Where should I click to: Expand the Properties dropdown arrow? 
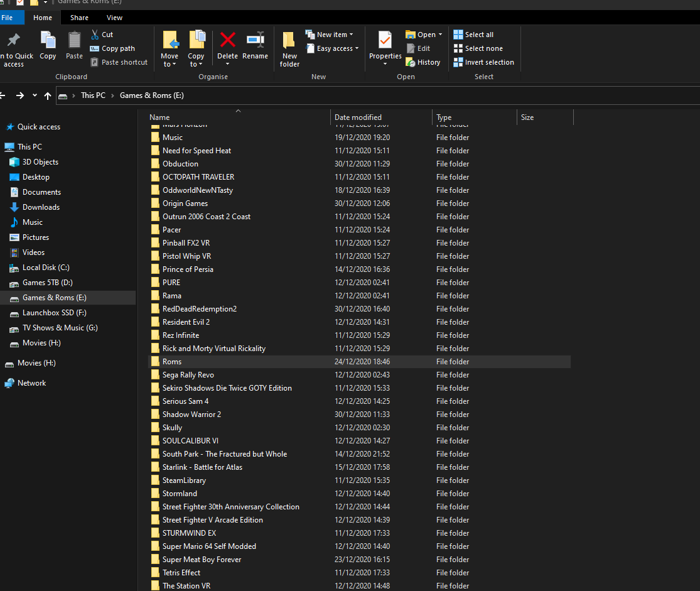click(x=385, y=64)
